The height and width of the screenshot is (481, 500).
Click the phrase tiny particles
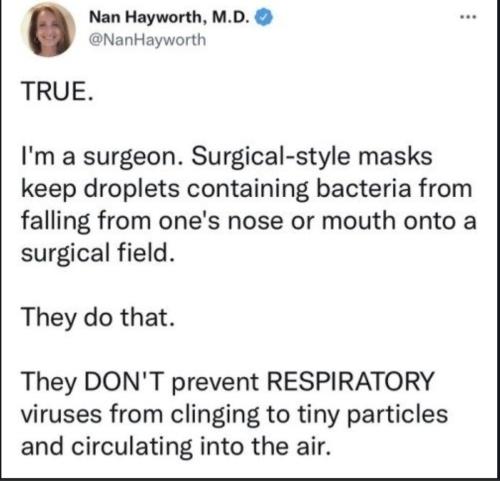372,415
